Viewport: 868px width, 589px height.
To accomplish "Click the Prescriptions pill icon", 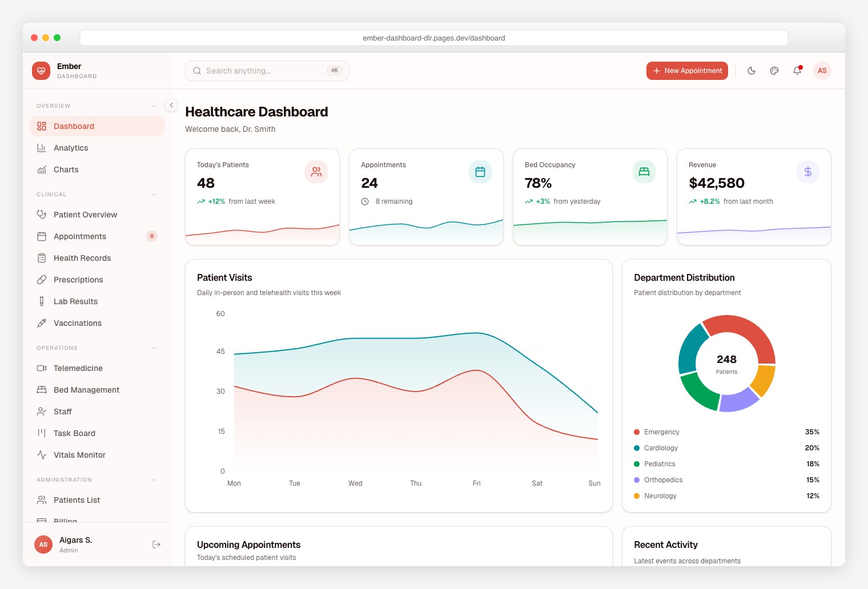I will pyautogui.click(x=42, y=280).
